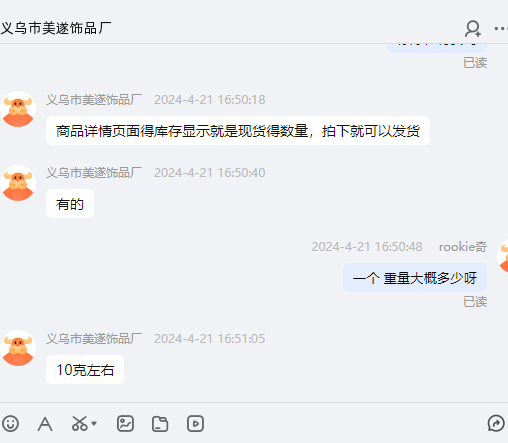Click the seller avatar beside the 16:50:18 message
Image resolution: width=508 pixels, height=443 pixels.
click(18, 109)
